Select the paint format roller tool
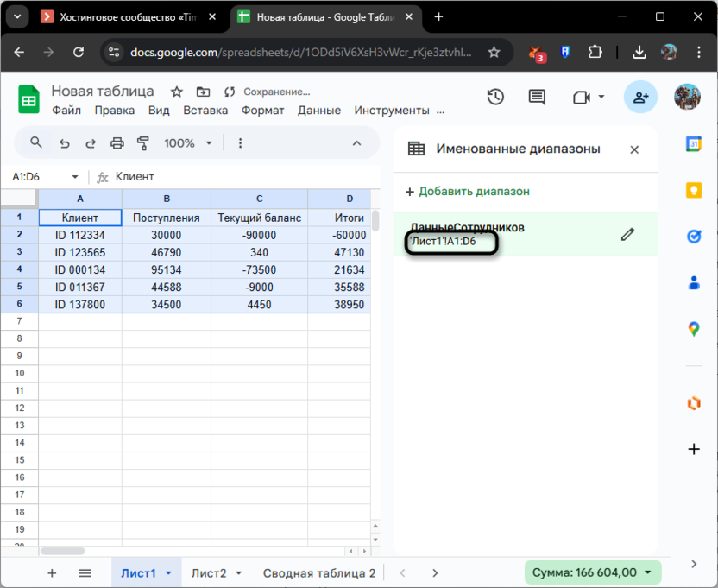718x588 pixels. click(x=143, y=143)
